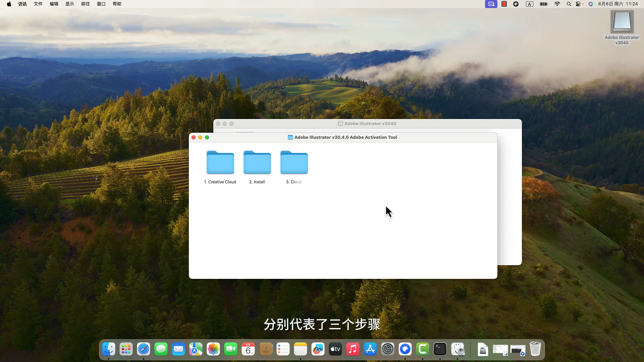Image resolution: width=644 pixels, height=362 pixels.
Task: Open Contacts from the Dock
Action: (x=266, y=349)
